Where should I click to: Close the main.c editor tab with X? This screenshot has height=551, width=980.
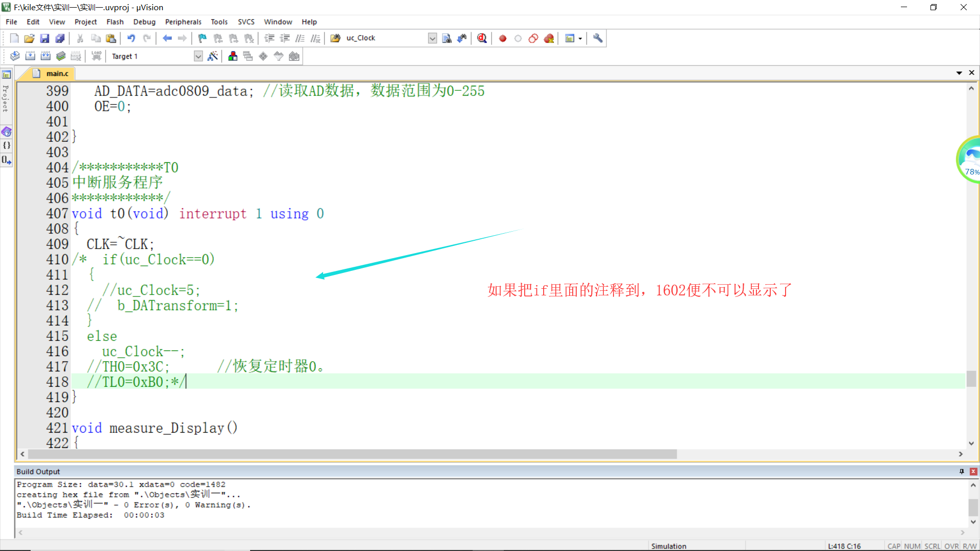click(x=972, y=73)
